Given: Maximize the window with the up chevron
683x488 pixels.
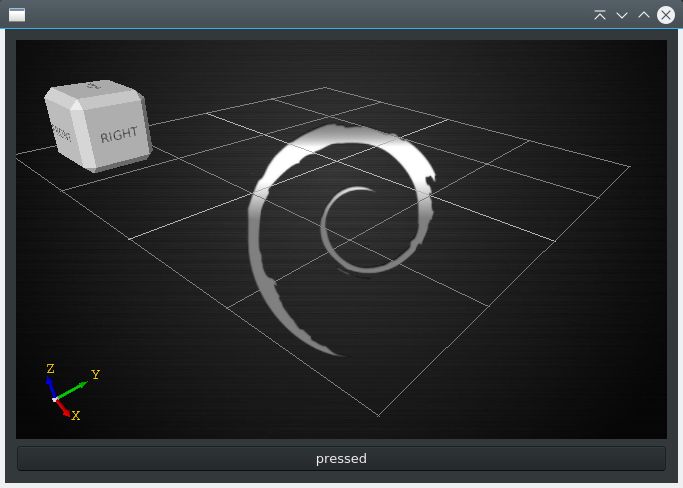Looking at the screenshot, I should [644, 15].
